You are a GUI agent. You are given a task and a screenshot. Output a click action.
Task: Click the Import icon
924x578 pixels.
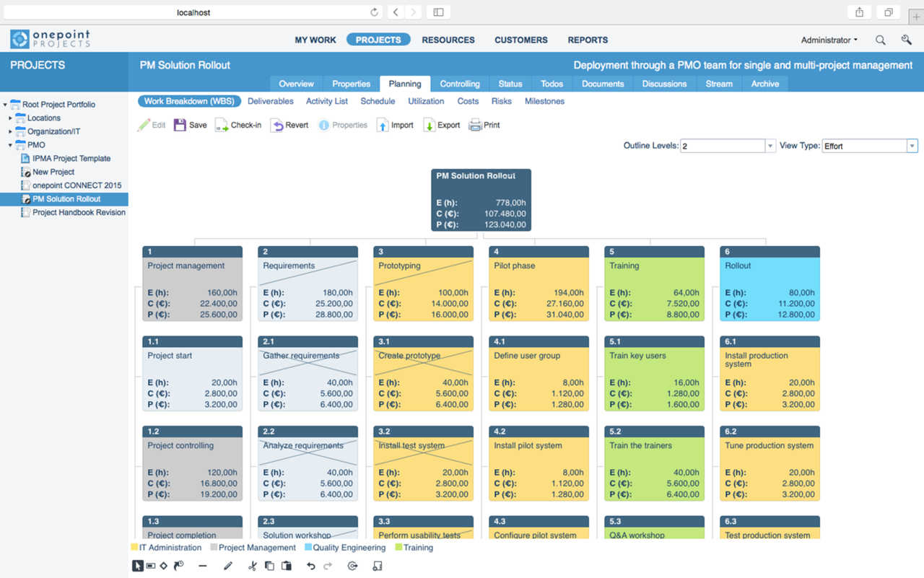click(383, 125)
